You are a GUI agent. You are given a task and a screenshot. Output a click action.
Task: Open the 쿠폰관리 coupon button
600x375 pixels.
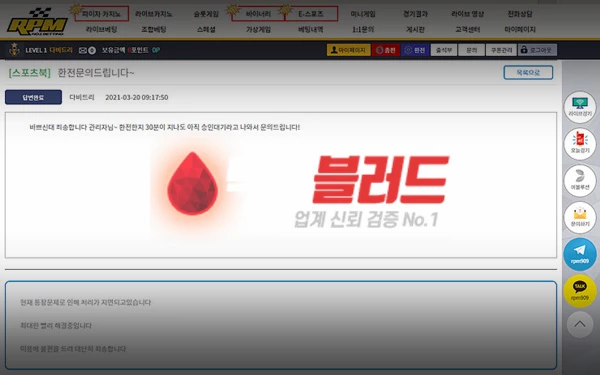[x=501, y=50]
